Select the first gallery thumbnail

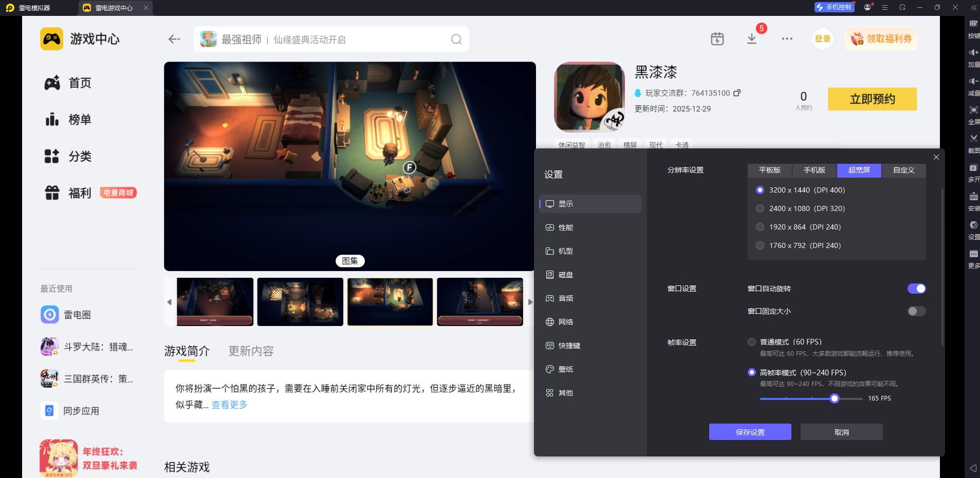215,302
